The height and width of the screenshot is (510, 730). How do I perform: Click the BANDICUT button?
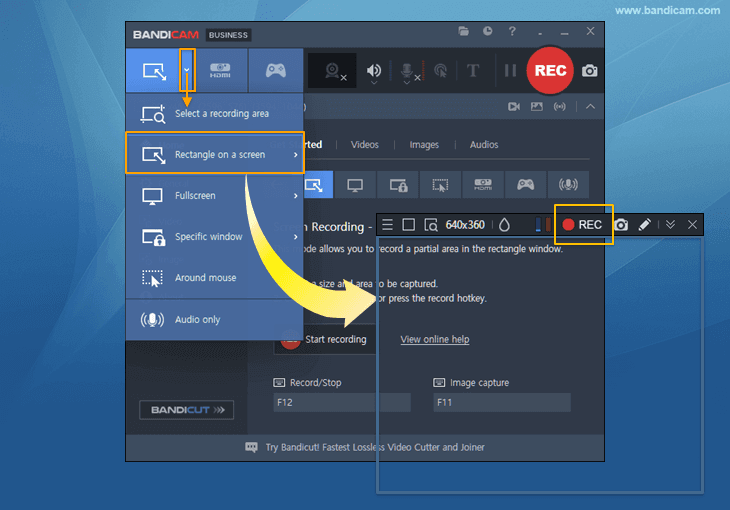coord(187,410)
